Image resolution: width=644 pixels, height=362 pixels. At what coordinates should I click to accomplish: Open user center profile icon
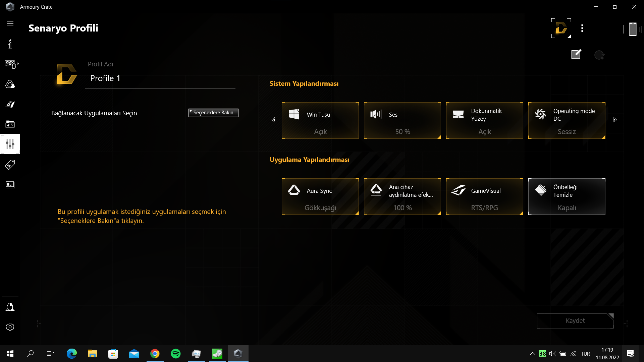tap(10, 307)
